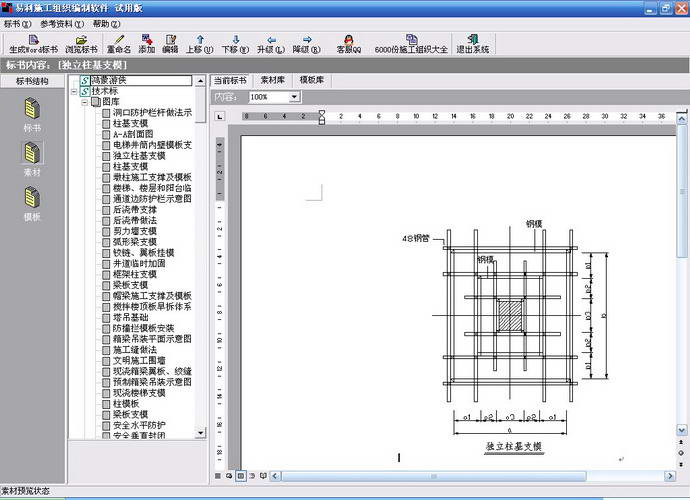Image resolution: width=690 pixels, height=500 pixels.
Task: Switch to outline view icon
Action: tap(252, 476)
